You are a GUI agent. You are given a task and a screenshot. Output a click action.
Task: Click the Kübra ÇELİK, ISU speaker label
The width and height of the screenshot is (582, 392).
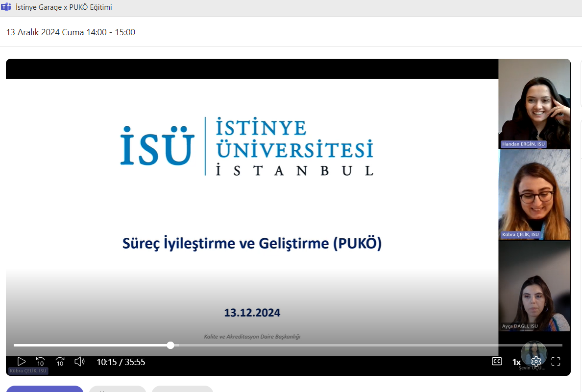click(x=28, y=371)
